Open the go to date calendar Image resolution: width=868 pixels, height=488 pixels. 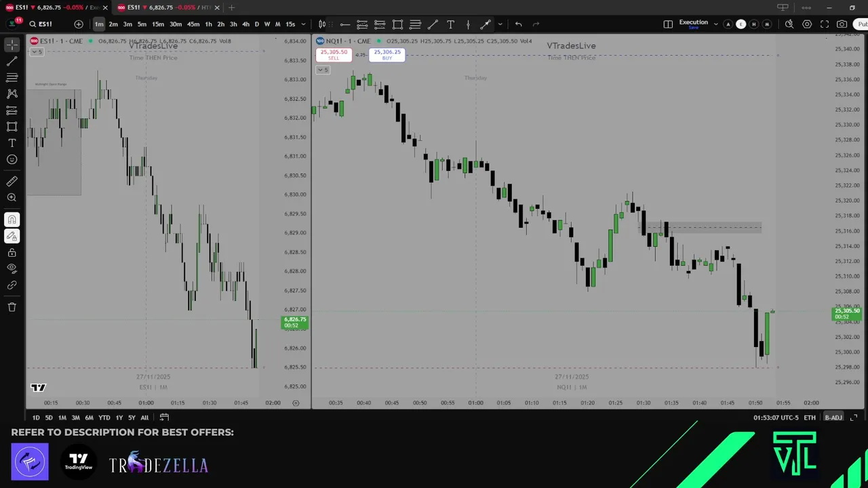tap(164, 418)
